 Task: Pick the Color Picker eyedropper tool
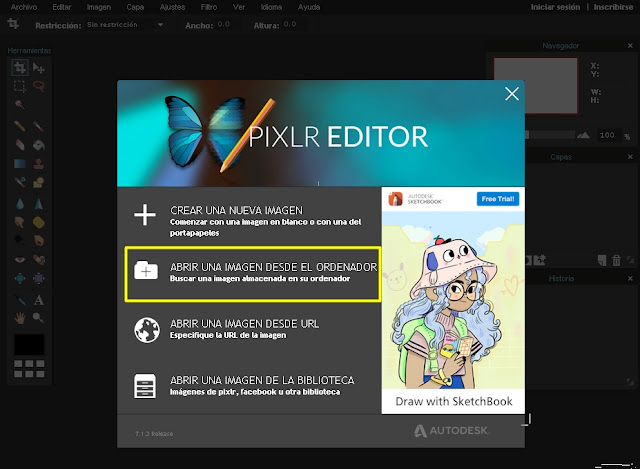point(20,300)
